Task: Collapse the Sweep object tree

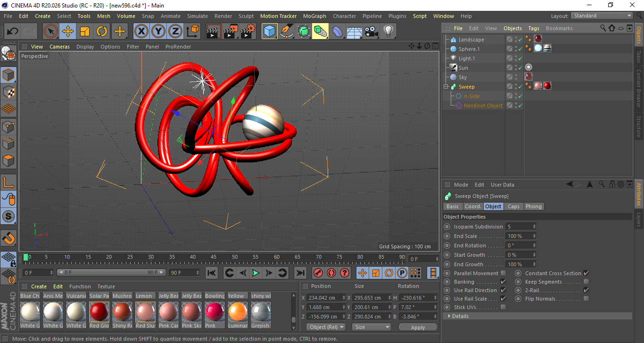Action: (446, 87)
